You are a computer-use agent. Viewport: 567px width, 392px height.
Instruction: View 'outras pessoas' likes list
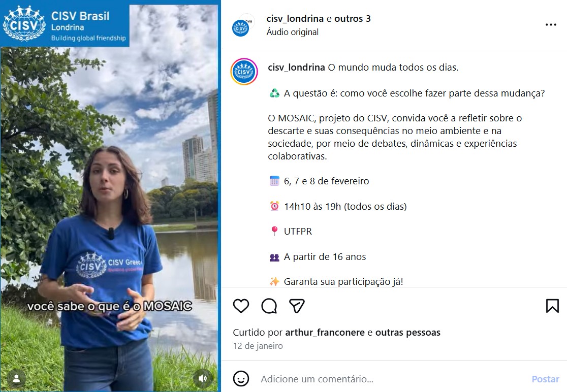(x=408, y=333)
